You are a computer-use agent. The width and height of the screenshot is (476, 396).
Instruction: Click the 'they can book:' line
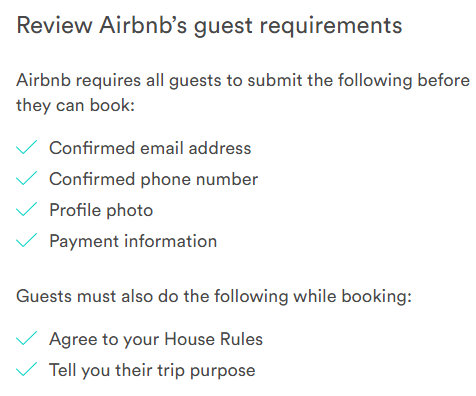[x=75, y=105]
